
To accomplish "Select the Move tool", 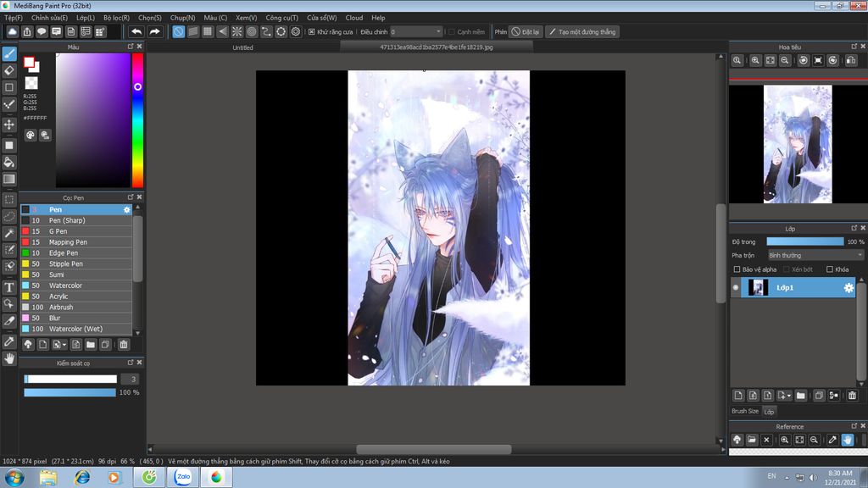I will [9, 125].
